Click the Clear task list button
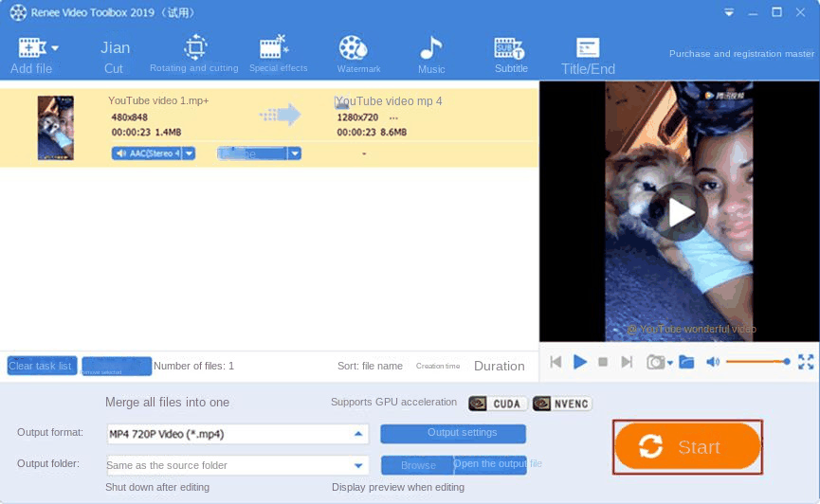The height and width of the screenshot is (504, 820). pos(41,366)
